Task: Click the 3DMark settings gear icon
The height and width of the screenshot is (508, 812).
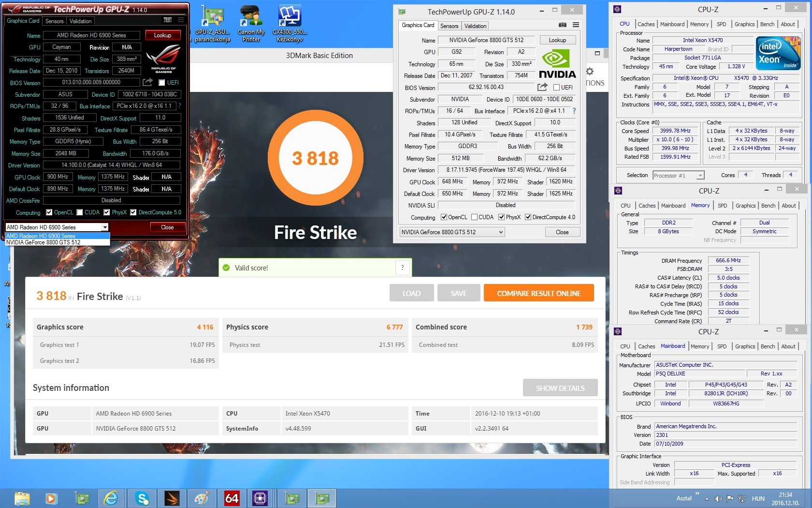Action: pyautogui.click(x=590, y=72)
